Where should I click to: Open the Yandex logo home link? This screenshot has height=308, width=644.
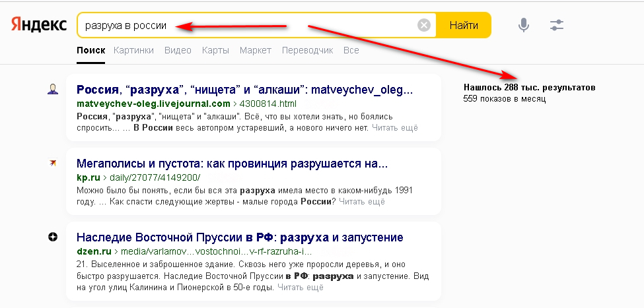tap(38, 25)
